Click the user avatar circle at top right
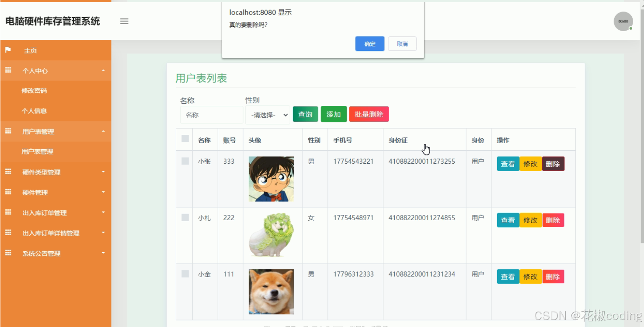The image size is (644, 327). click(623, 21)
